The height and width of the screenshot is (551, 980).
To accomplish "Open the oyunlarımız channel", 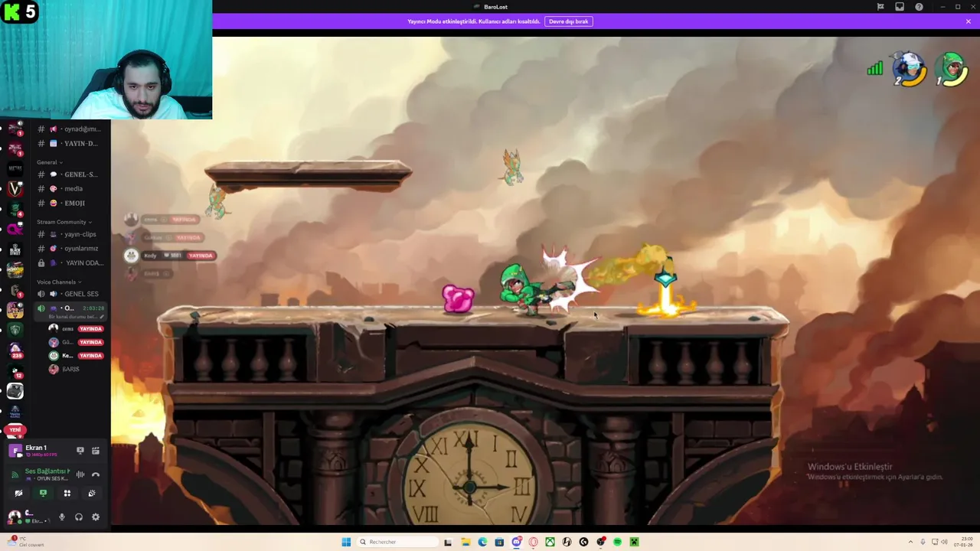I will (x=70, y=248).
